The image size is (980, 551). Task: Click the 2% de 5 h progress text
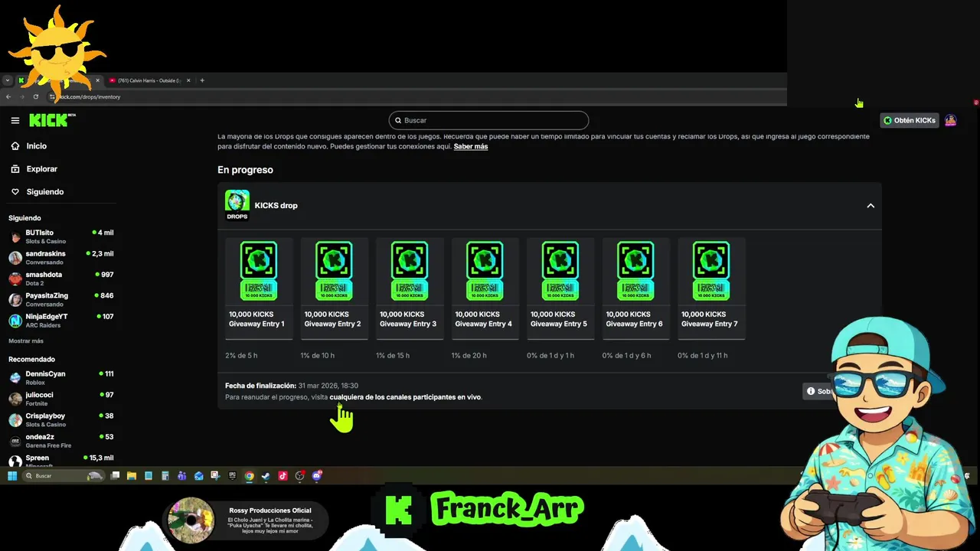(241, 356)
